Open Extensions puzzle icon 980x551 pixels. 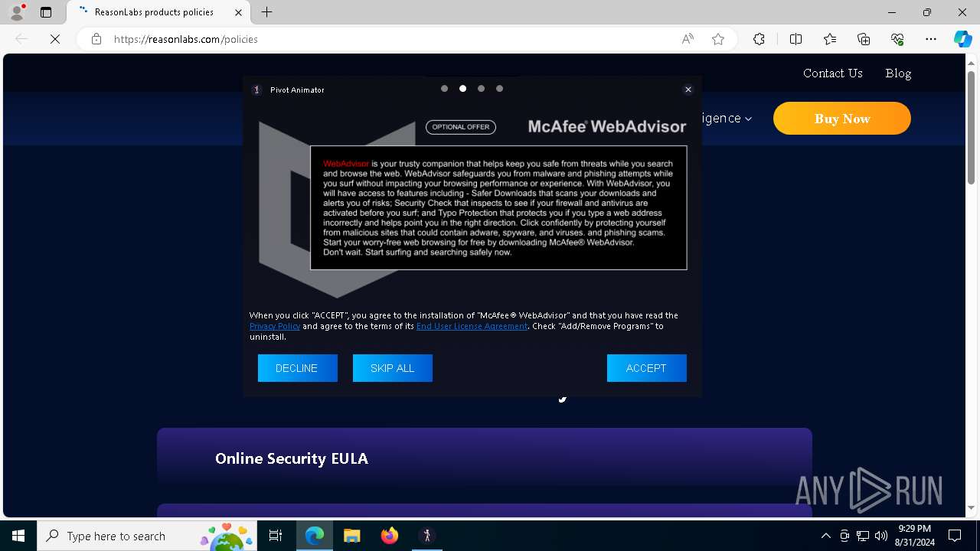(x=759, y=39)
